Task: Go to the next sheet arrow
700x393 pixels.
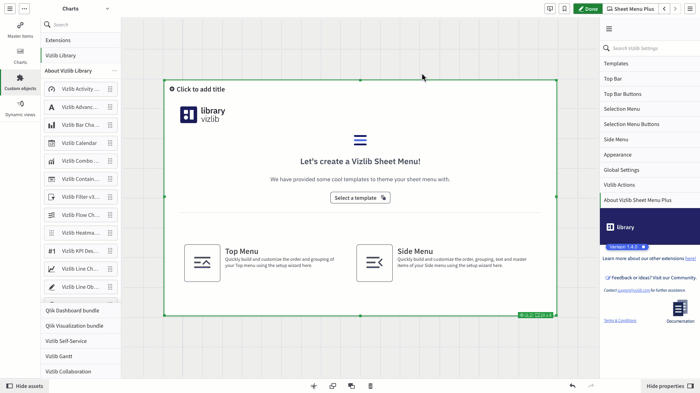Action: 675,8
